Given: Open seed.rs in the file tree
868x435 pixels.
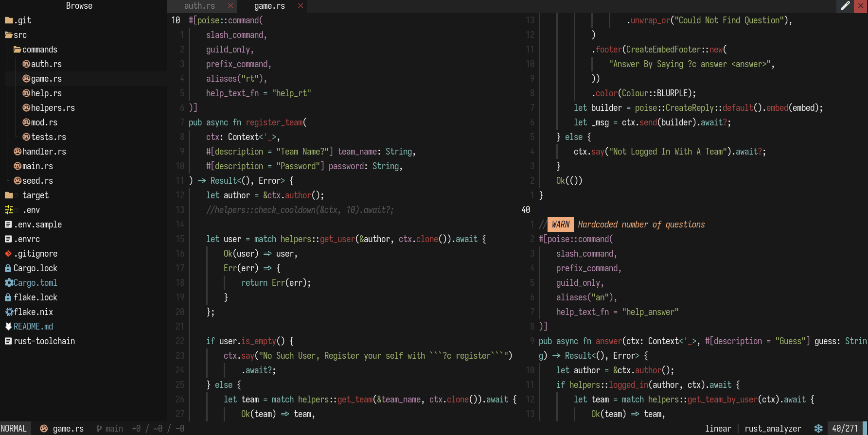Looking at the screenshot, I should coord(37,181).
